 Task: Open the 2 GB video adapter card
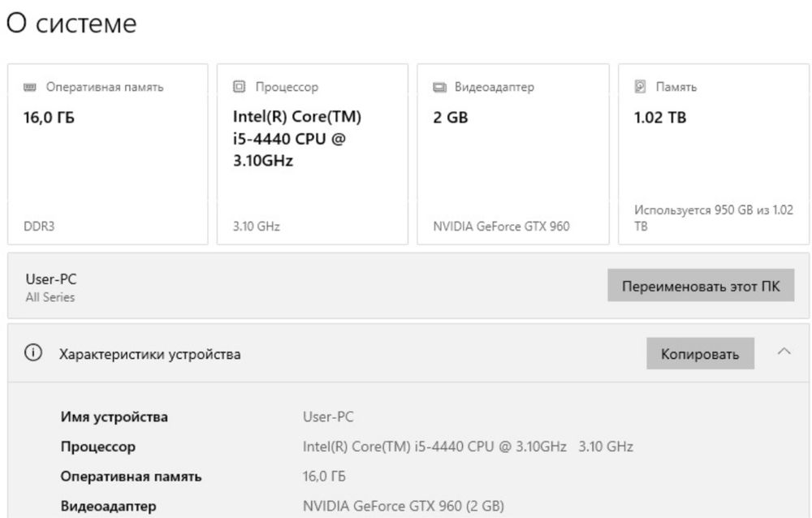click(512, 154)
